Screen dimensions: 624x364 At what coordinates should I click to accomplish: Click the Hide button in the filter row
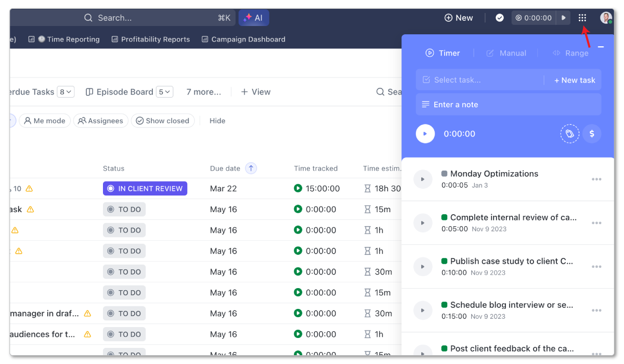(x=217, y=120)
